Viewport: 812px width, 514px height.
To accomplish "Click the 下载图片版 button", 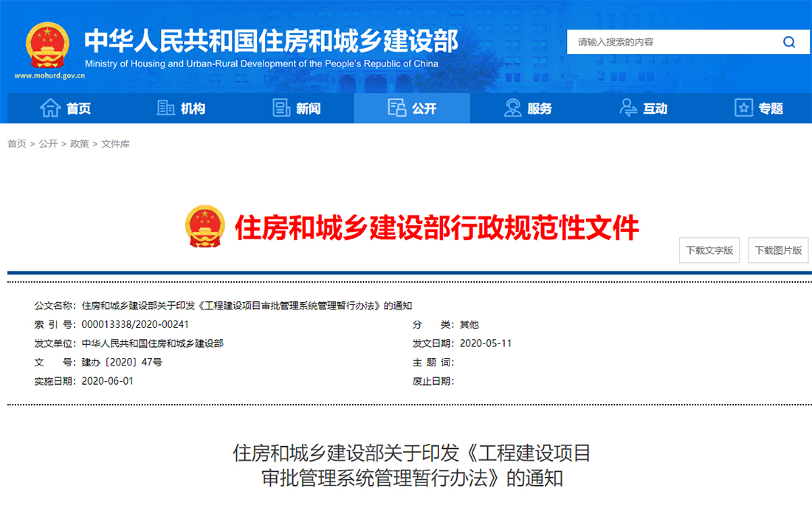I will pos(778,250).
